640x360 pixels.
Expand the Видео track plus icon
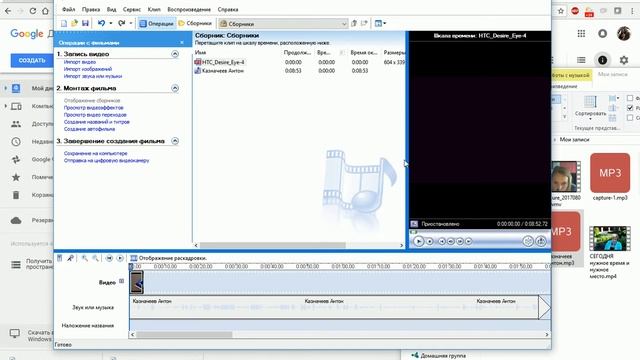pyautogui.click(x=121, y=281)
